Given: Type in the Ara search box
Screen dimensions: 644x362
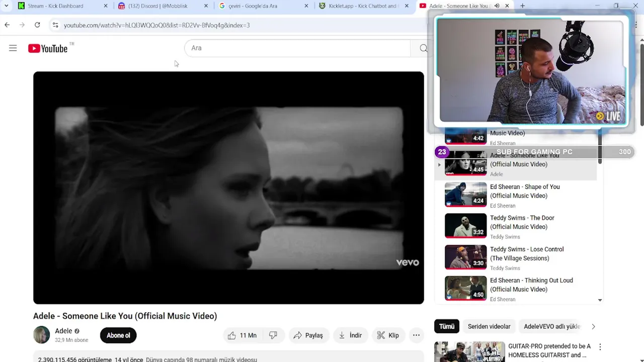Looking at the screenshot, I should (x=297, y=48).
